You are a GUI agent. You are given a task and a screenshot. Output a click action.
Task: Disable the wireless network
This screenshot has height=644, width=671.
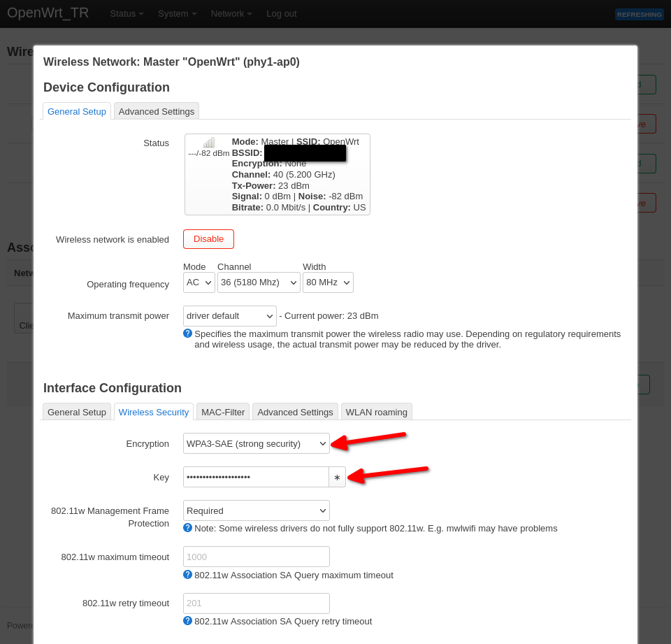pos(208,238)
